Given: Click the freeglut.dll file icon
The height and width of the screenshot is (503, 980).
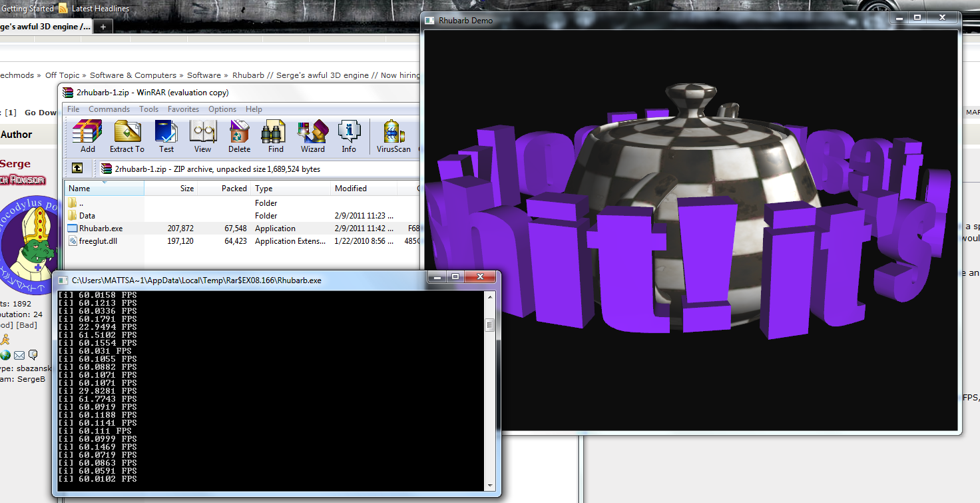Looking at the screenshot, I should (x=72, y=241).
